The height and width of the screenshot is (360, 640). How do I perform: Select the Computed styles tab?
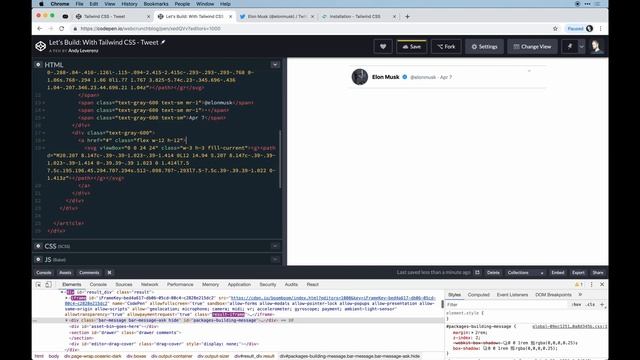478,295
